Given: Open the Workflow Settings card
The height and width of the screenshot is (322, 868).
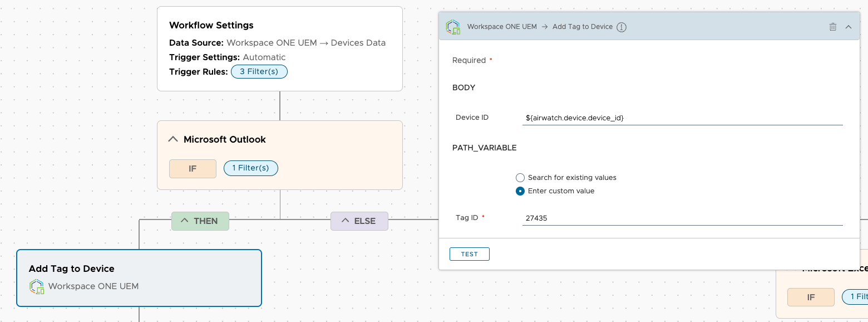Looking at the screenshot, I should tap(280, 48).
